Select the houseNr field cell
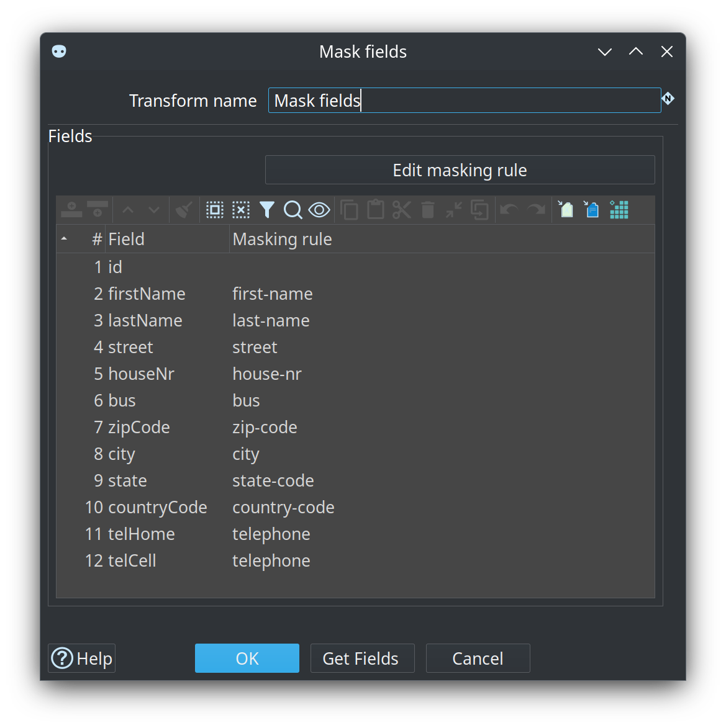Screen dimensions: 726x728 (167, 374)
